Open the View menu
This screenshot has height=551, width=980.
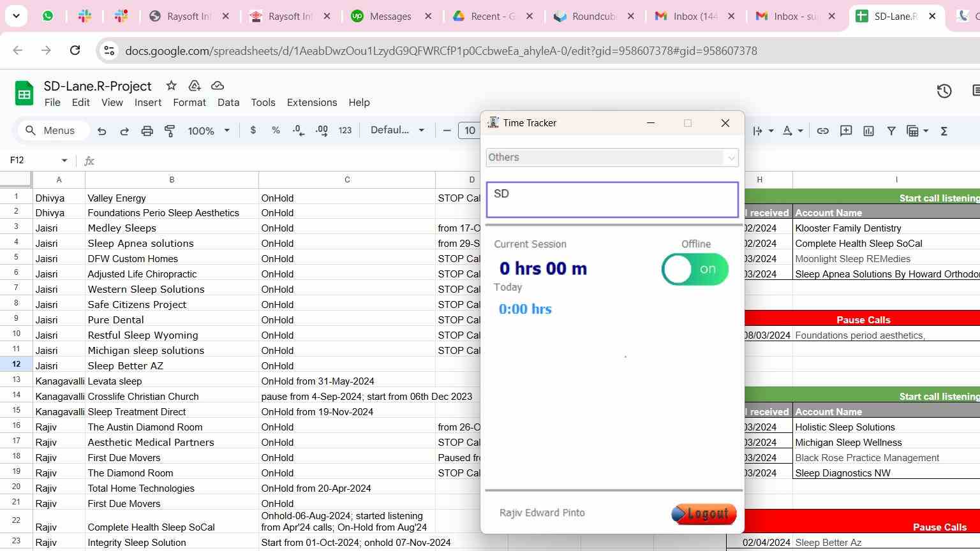[x=112, y=102]
